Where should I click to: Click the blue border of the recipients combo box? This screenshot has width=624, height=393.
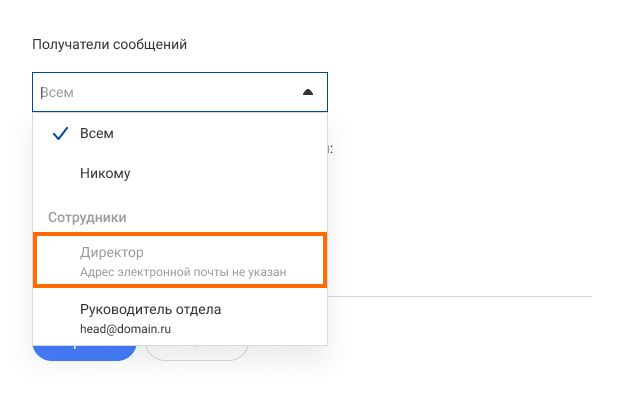tap(180, 73)
